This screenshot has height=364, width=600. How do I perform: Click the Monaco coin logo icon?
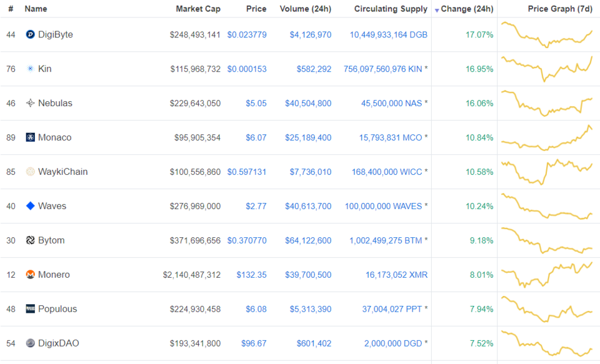[x=30, y=137]
